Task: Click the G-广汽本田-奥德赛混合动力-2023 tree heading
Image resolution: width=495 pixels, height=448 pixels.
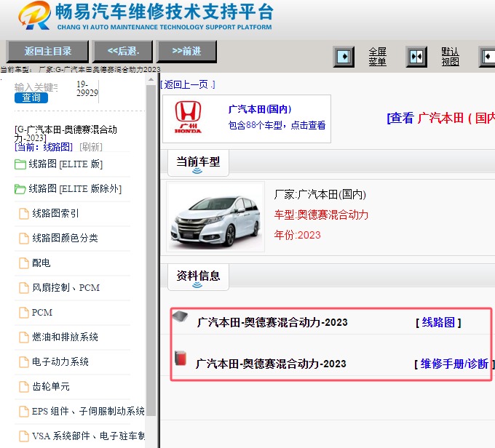Action: pyautogui.click(x=66, y=134)
